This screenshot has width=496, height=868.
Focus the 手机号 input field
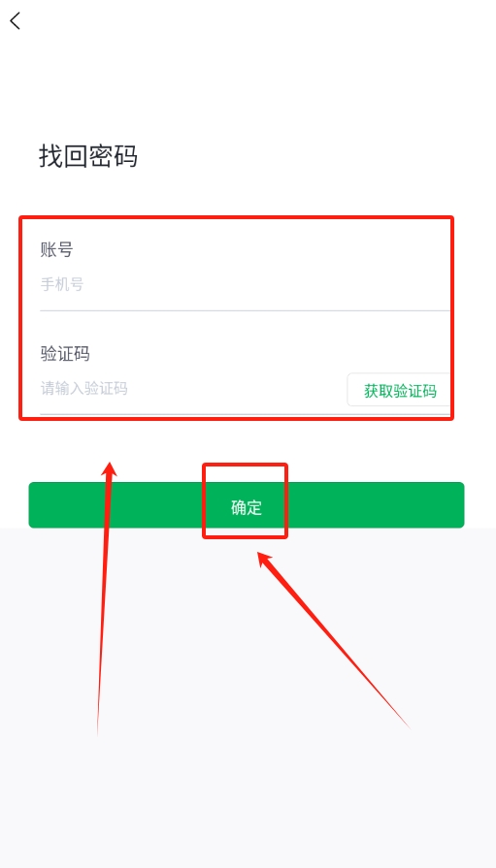pyautogui.click(x=245, y=284)
